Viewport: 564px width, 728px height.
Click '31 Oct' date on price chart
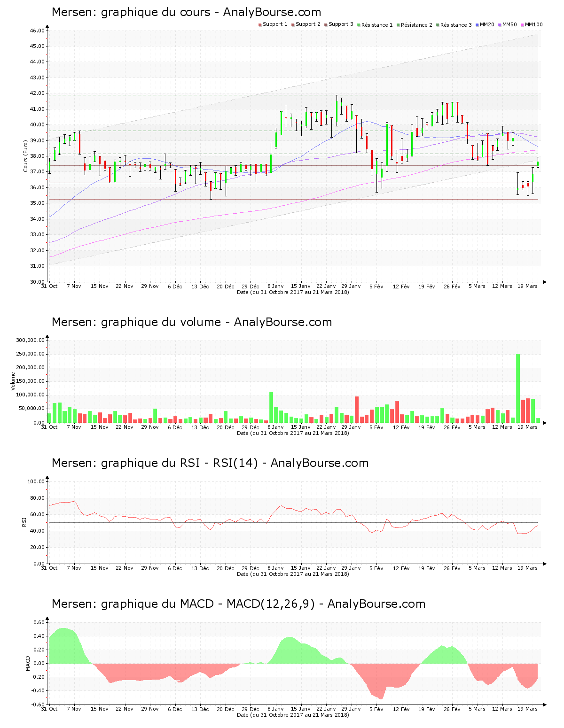click(49, 287)
